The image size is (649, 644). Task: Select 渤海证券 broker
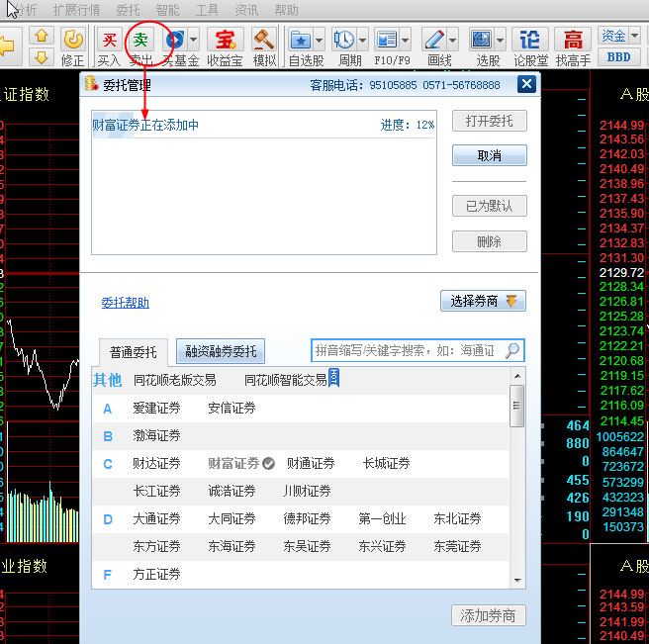(156, 436)
